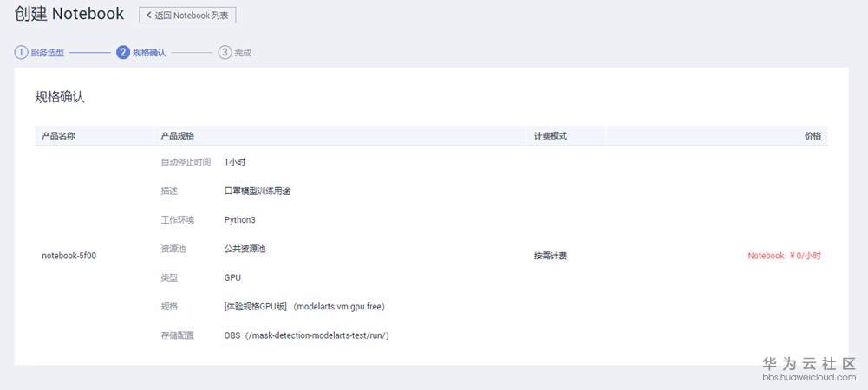Click the 产品名称 column header

(59, 136)
